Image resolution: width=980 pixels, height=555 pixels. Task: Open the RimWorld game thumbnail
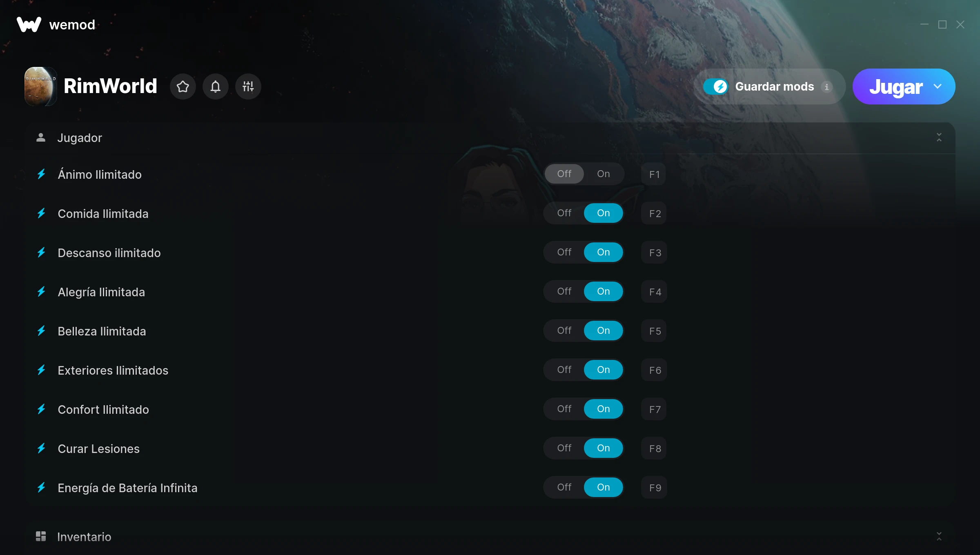[x=40, y=87]
